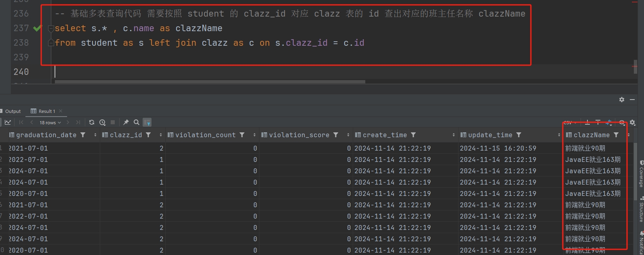Image resolution: width=644 pixels, height=255 pixels.
Task: Select the Result 1 tab
Action: 46,111
